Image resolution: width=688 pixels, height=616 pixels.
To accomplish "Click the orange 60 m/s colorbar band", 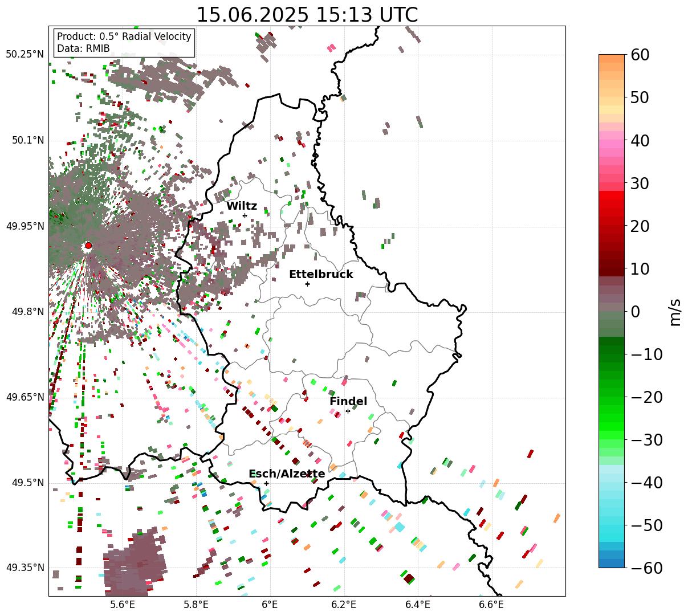I will (x=612, y=59).
